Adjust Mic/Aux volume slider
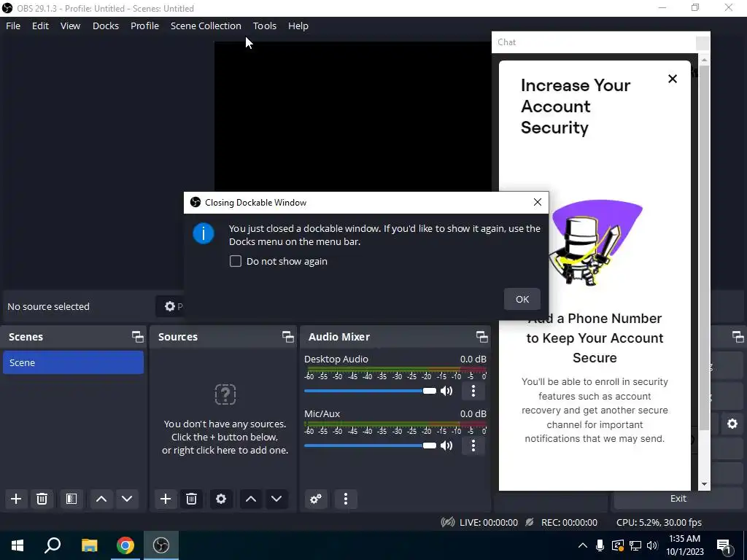 pos(370,446)
